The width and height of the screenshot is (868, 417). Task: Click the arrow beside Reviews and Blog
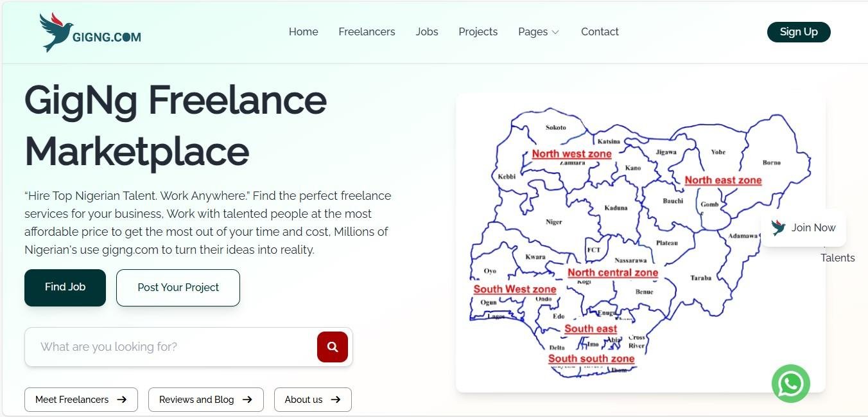click(247, 400)
